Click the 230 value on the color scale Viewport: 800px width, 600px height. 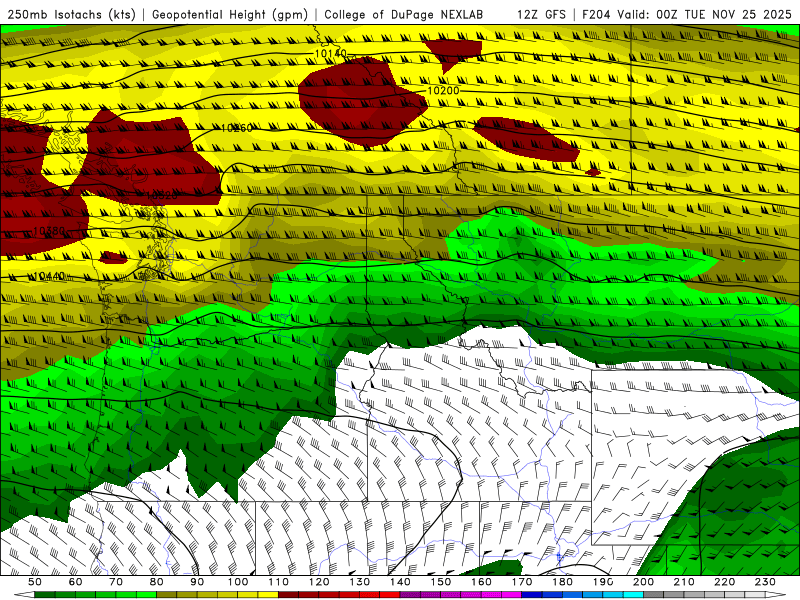click(x=766, y=582)
